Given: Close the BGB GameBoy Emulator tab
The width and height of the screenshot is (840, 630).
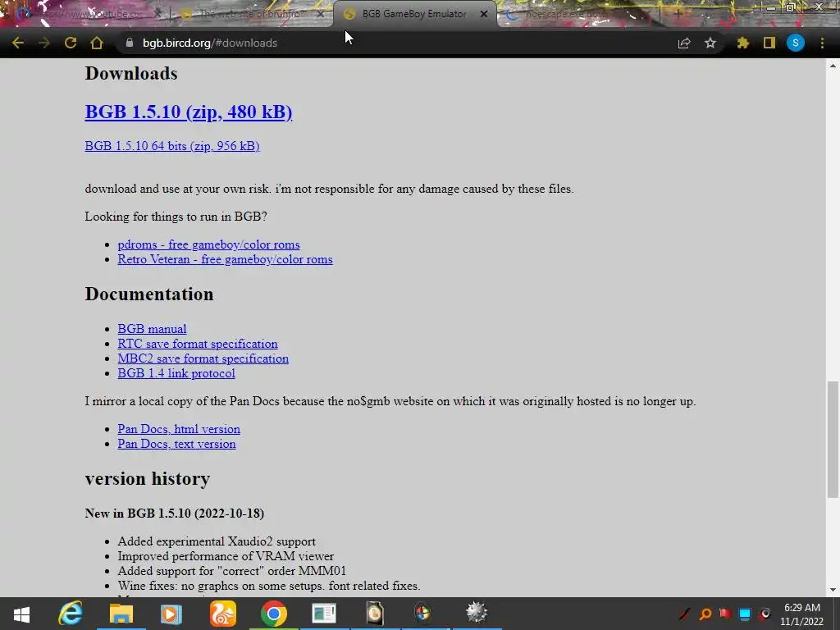Looking at the screenshot, I should click(x=484, y=14).
